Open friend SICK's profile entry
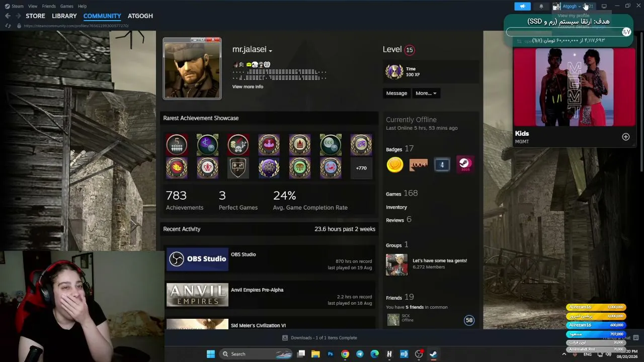Screen dimensions: 644x362 point(430,320)
